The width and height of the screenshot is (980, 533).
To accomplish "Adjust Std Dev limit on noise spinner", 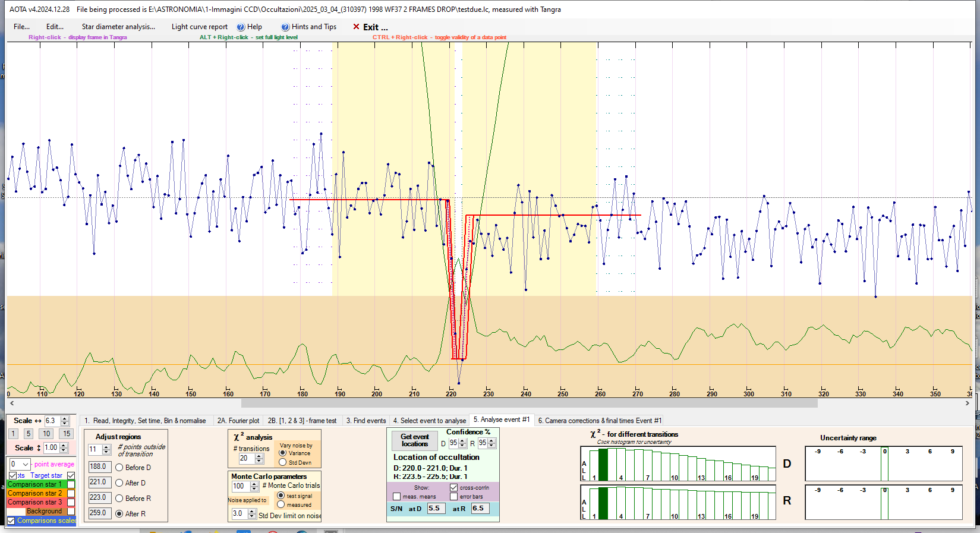I will [252, 513].
